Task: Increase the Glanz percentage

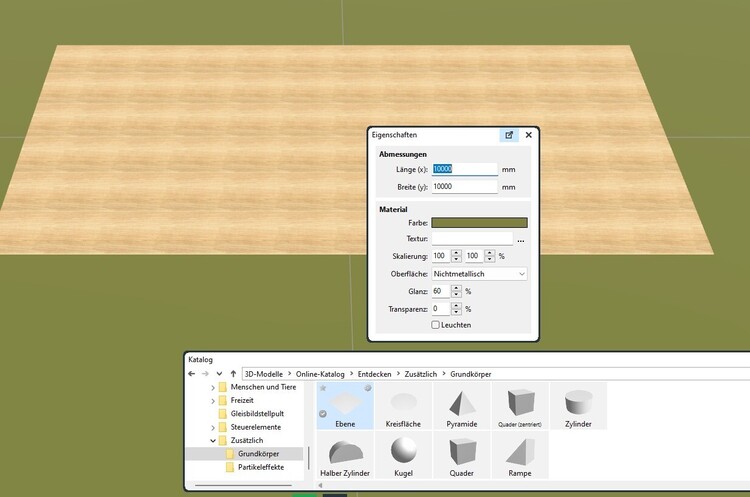Action: (456, 288)
